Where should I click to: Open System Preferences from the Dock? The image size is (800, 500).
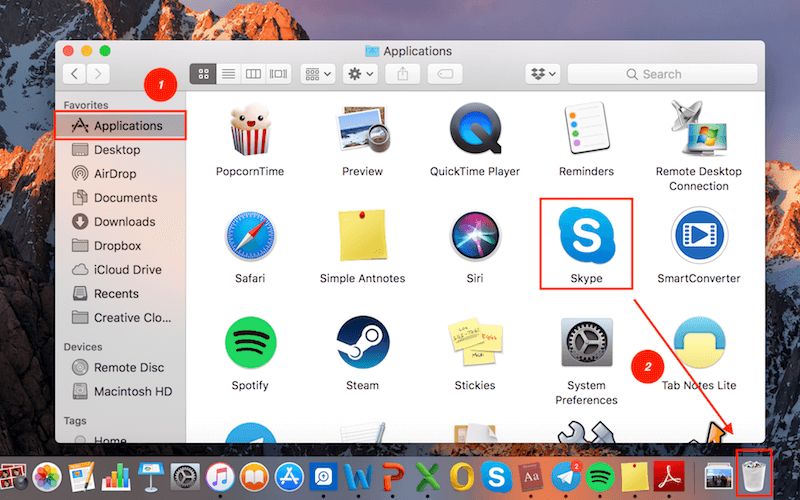coord(185,478)
